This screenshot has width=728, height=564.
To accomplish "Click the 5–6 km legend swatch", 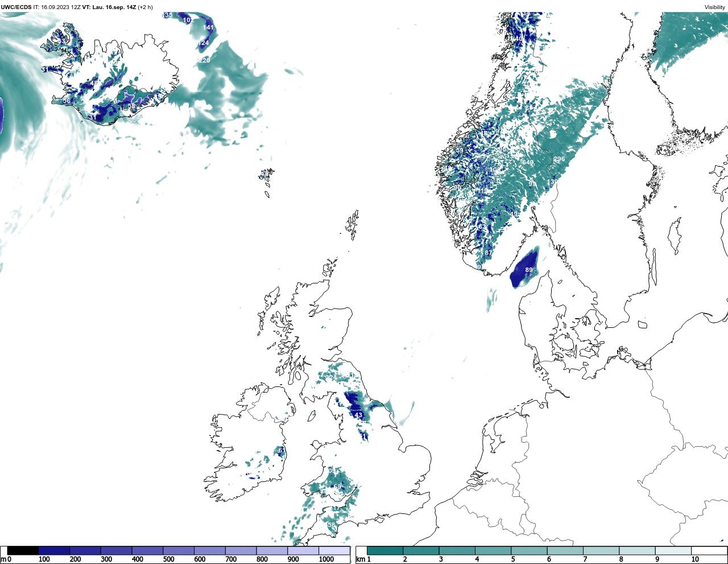I will click(x=529, y=551).
